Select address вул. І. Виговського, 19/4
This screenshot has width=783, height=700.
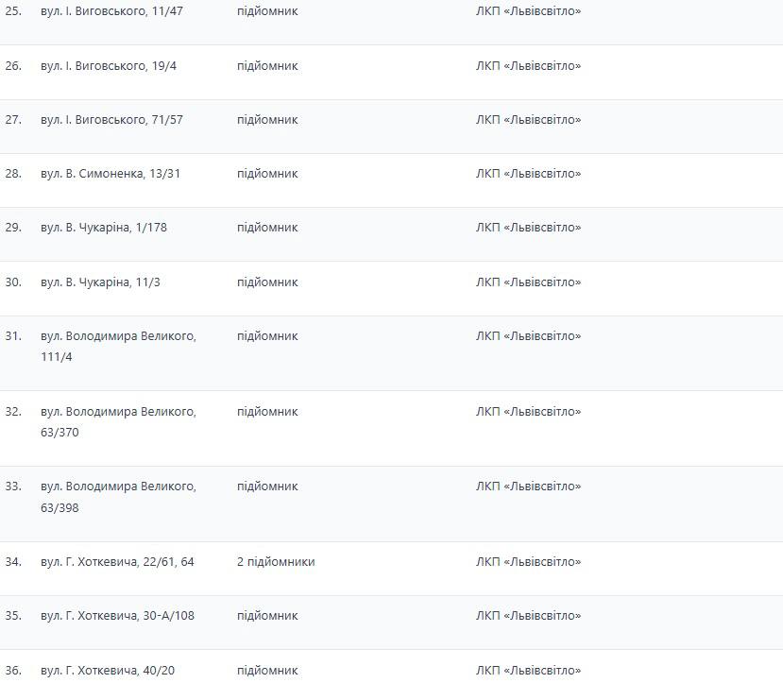tap(109, 66)
